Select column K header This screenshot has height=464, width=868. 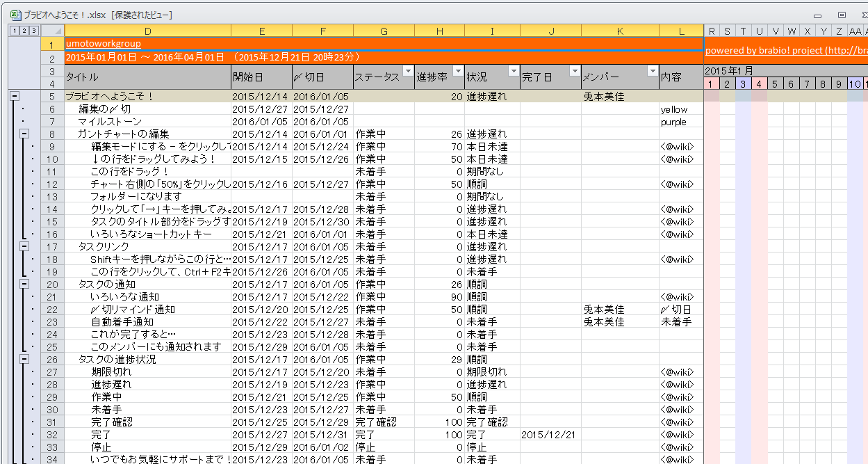click(621, 31)
